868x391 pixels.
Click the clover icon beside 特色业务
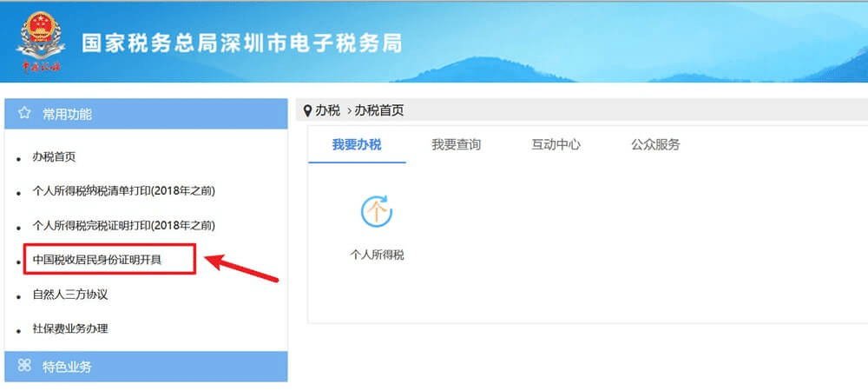pyautogui.click(x=24, y=366)
